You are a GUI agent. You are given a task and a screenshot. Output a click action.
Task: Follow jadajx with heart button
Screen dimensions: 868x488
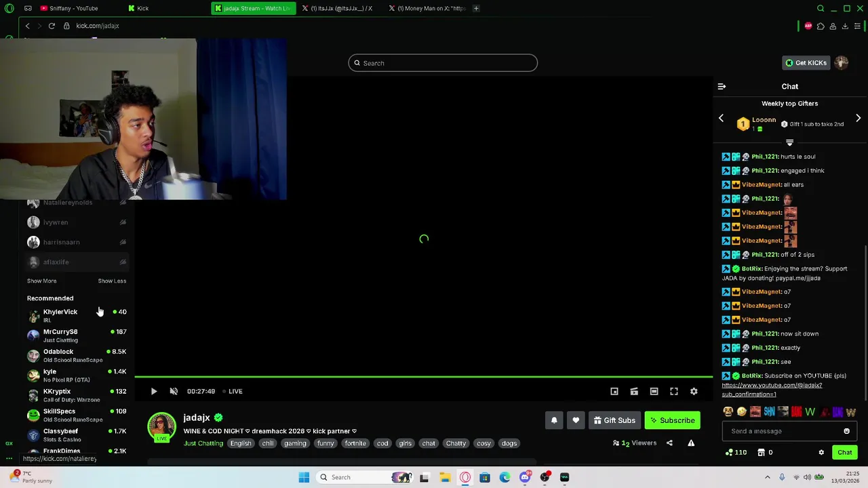pyautogui.click(x=576, y=420)
